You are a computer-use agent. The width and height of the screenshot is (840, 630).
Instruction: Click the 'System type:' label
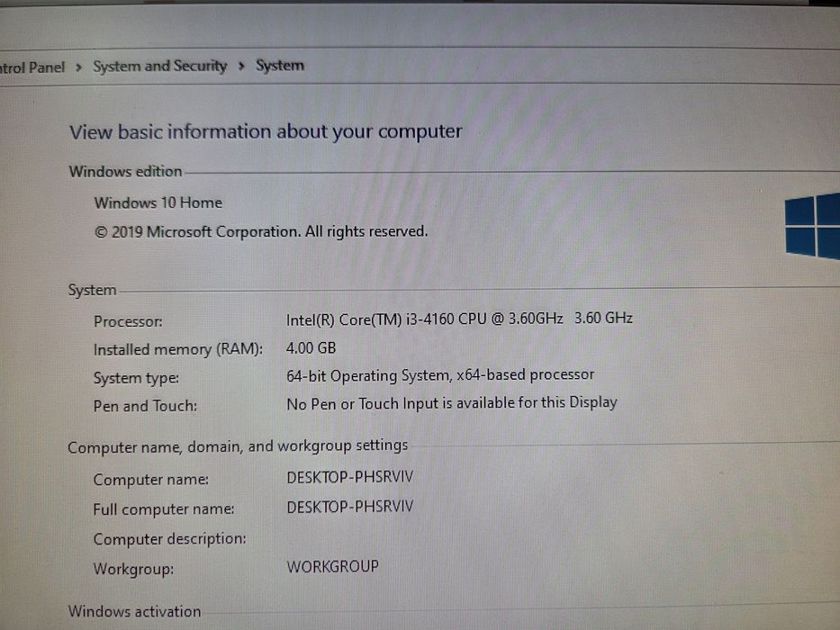pos(136,378)
